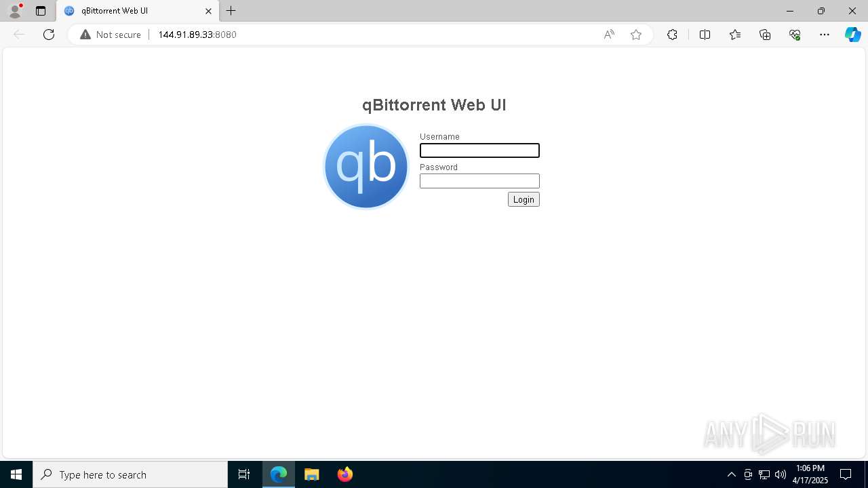Open the Favorites list icon
Viewport: 868px width, 488px height.
tap(735, 35)
